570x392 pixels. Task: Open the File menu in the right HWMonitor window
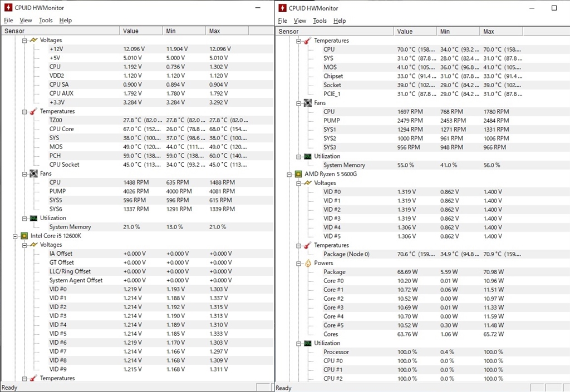click(x=282, y=21)
